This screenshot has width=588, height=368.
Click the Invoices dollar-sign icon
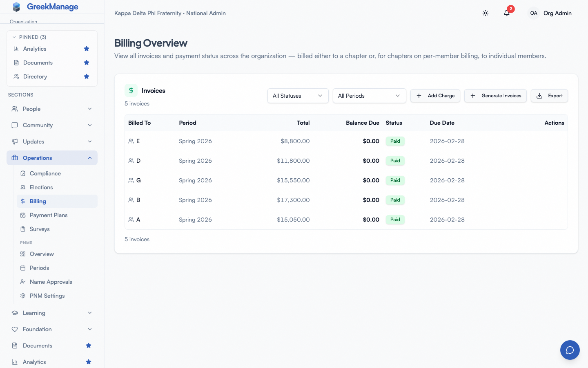(131, 90)
